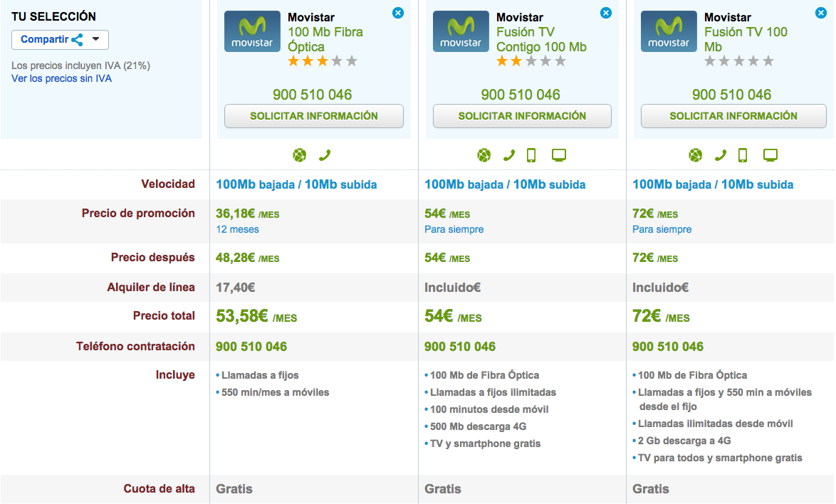The height and width of the screenshot is (504, 836).
Task: Click internet globe icon under Fusión TV Contigo
Action: (484, 155)
